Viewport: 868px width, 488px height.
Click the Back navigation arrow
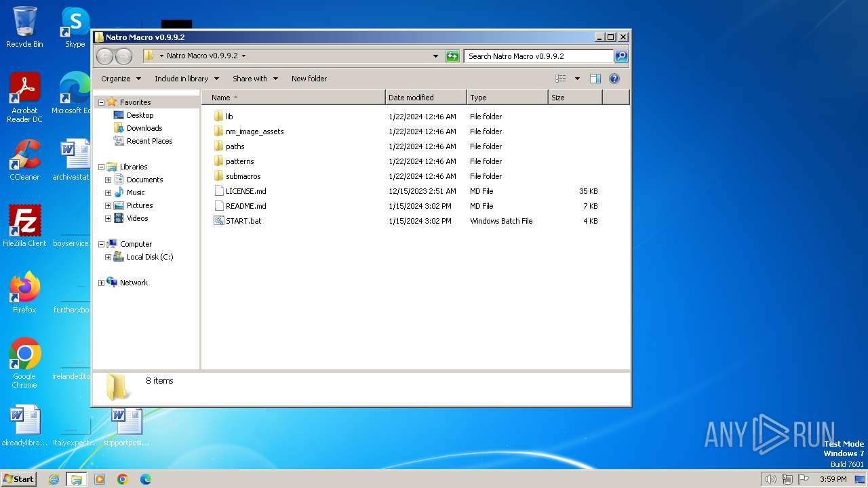[104, 56]
